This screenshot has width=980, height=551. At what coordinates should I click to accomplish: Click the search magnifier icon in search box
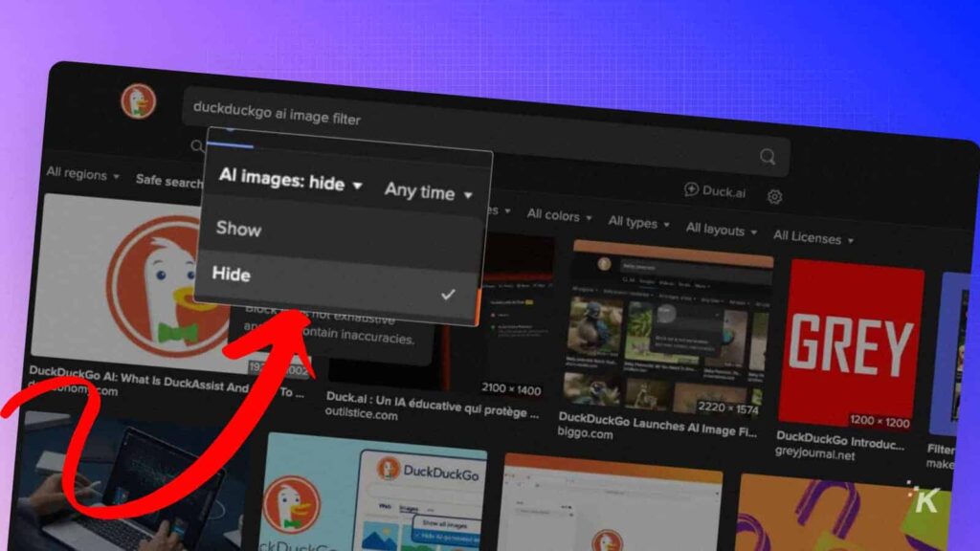(768, 157)
